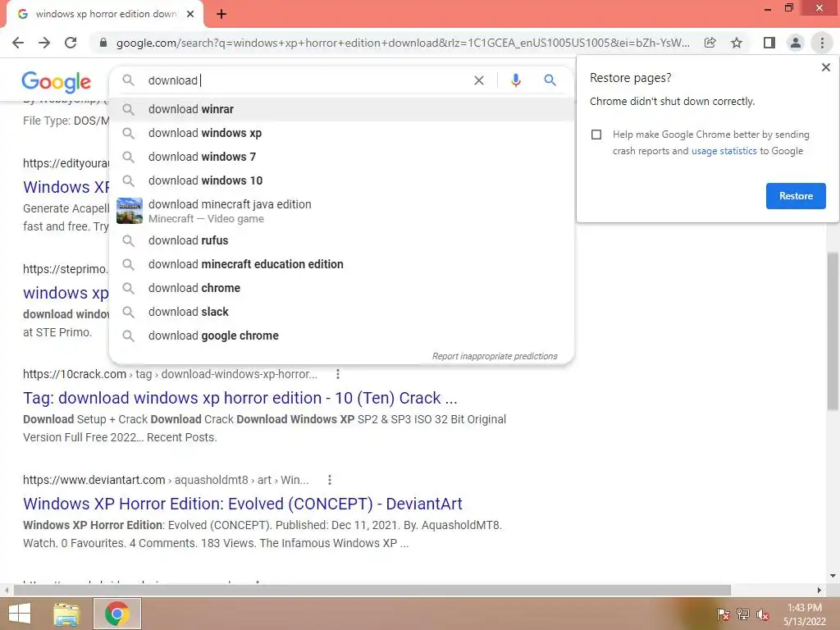840x630 pixels.
Task: Click the scroll right arrow
Action: [819, 591]
